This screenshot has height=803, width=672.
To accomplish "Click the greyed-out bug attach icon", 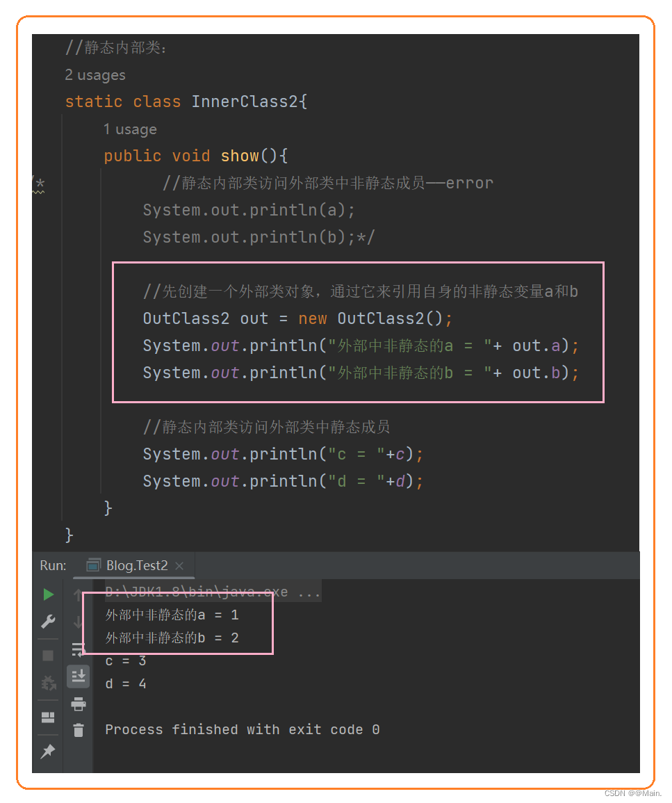I will point(49,683).
